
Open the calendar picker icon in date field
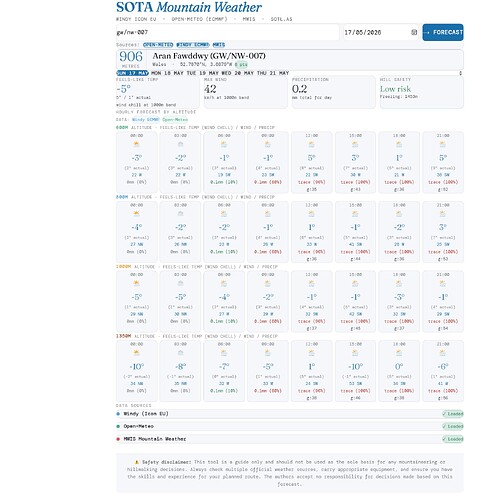click(x=414, y=32)
